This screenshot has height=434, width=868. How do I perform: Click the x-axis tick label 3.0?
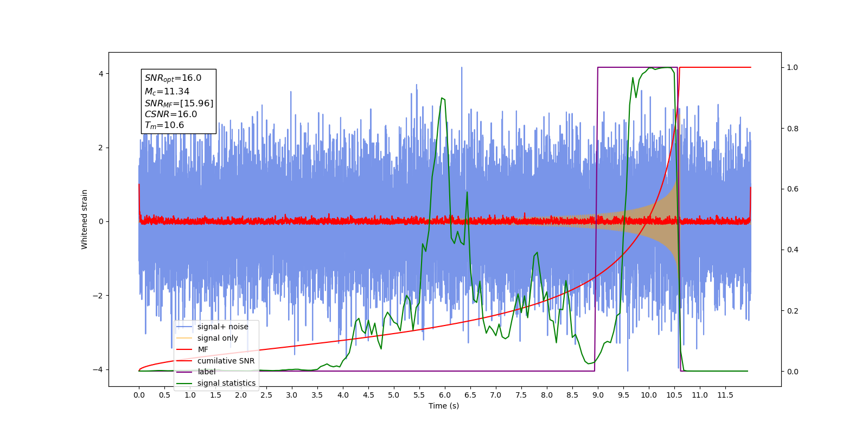(292, 395)
